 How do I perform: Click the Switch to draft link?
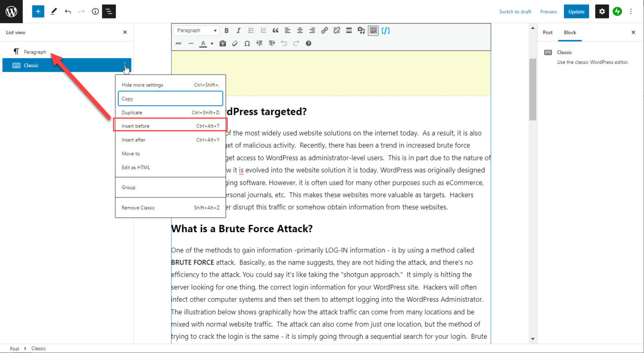click(x=515, y=12)
